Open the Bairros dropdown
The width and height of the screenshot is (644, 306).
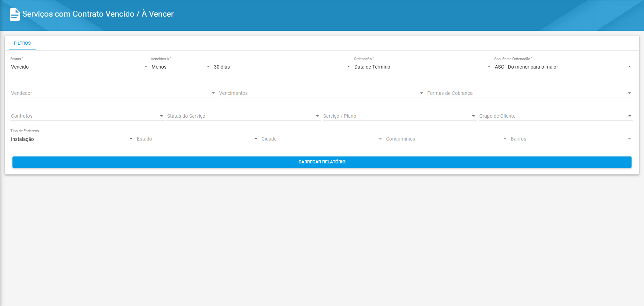(x=571, y=139)
